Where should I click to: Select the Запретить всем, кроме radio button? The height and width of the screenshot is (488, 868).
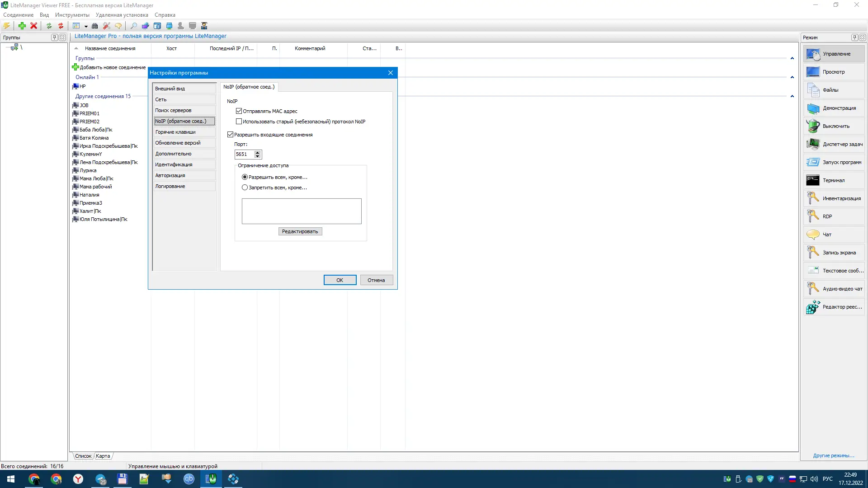[x=245, y=188]
